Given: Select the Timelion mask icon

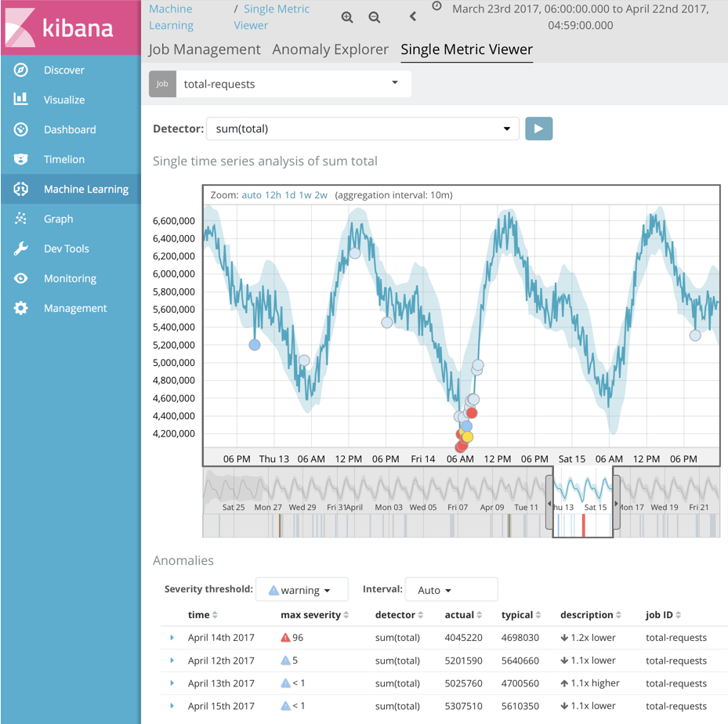Looking at the screenshot, I should [21, 159].
